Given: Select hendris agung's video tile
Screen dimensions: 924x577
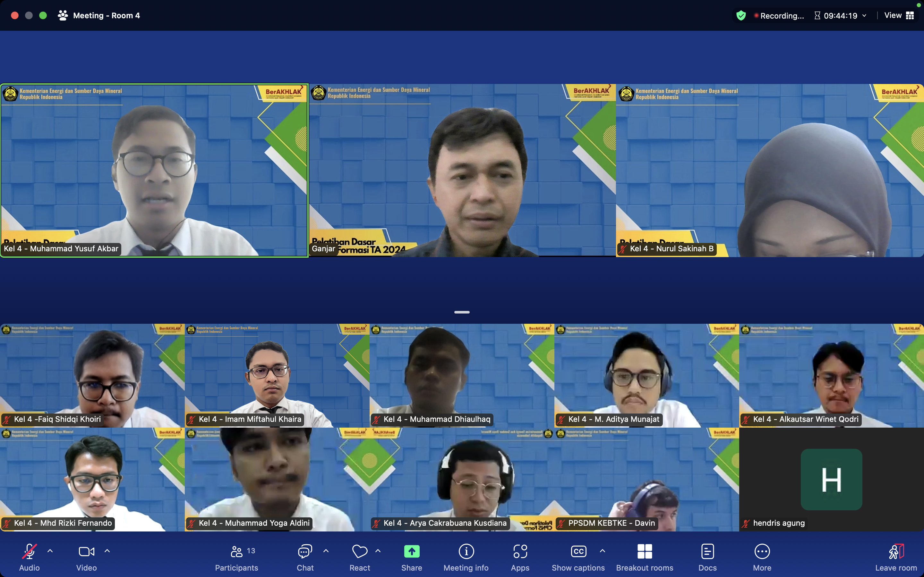Looking at the screenshot, I should pos(831,479).
